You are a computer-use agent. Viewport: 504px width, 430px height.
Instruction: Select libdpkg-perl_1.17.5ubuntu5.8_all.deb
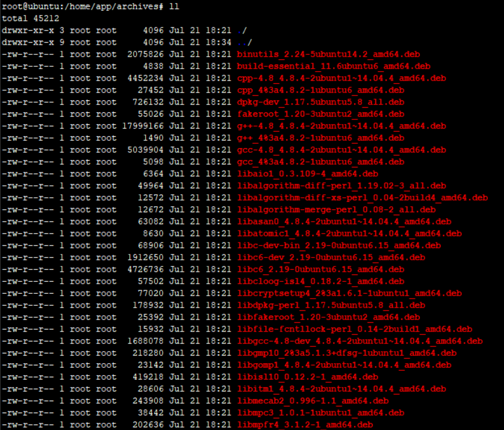click(x=331, y=305)
